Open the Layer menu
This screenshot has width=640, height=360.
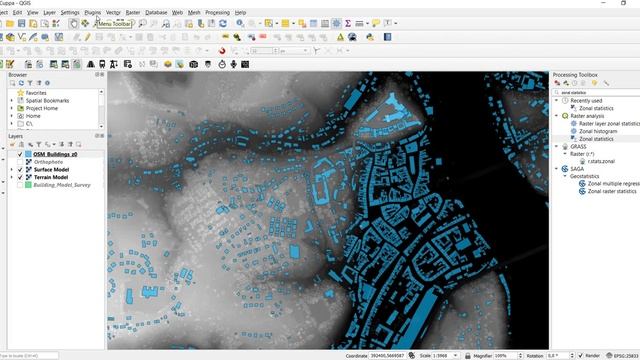tap(49, 13)
